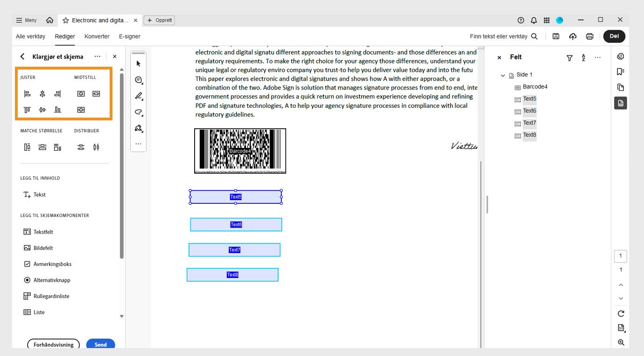
Task: Star the Electronic and digita... document tab
Action: (x=66, y=21)
